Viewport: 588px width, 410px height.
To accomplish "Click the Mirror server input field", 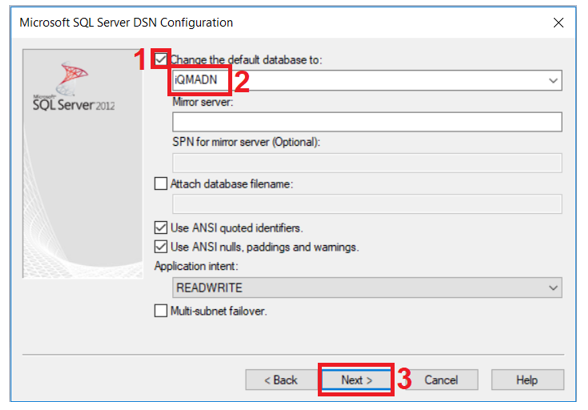I will click(x=367, y=122).
